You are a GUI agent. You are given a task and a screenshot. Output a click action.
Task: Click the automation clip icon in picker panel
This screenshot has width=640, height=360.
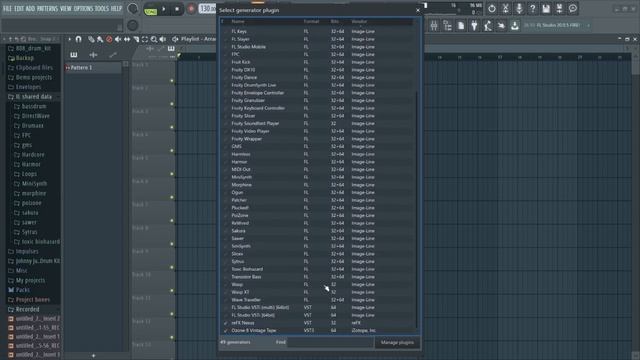tap(113, 55)
